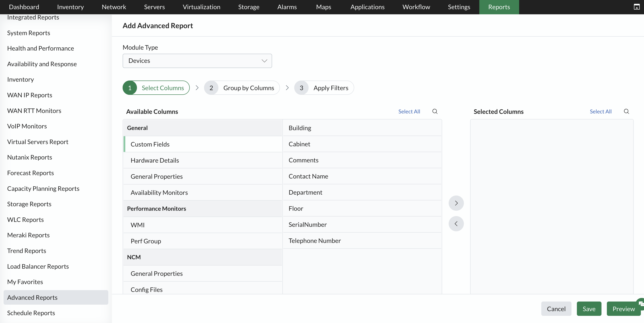Screen dimensions: 644x323
Task: Click the Selected Columns search icon
Action: (x=626, y=111)
